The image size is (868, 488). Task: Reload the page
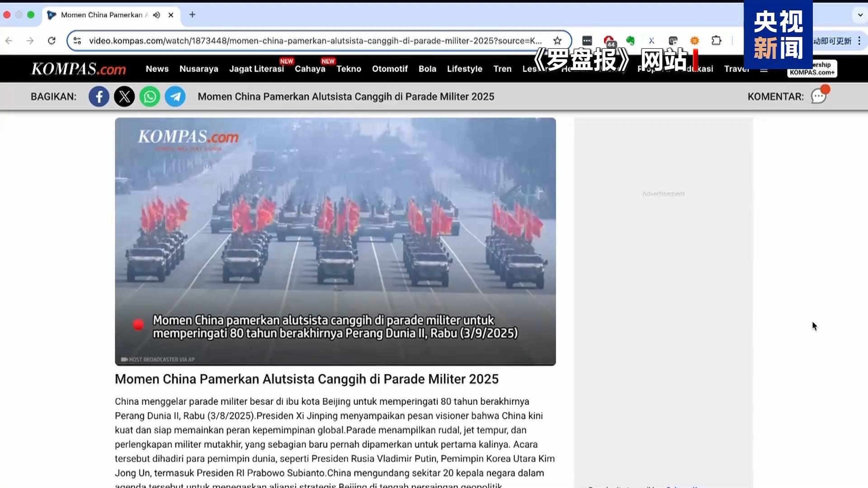click(x=52, y=41)
